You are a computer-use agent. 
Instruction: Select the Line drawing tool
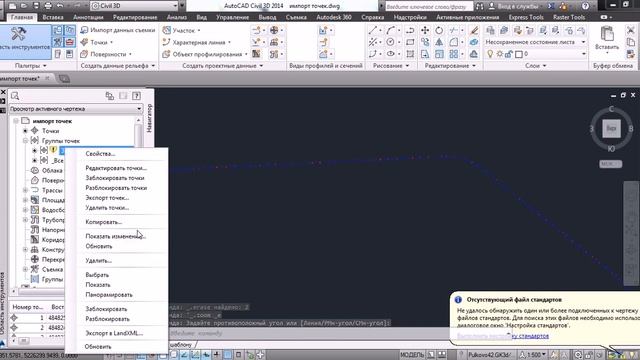(x=373, y=31)
